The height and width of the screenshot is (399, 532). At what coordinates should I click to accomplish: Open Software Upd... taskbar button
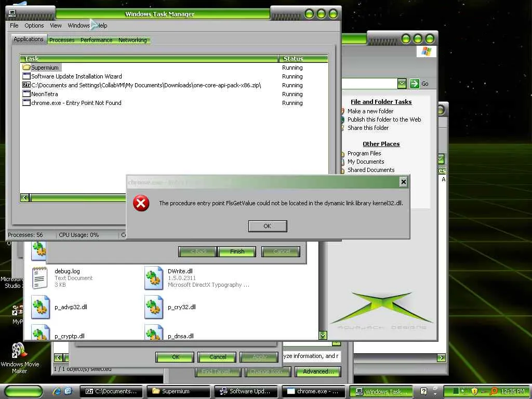pyautogui.click(x=246, y=391)
